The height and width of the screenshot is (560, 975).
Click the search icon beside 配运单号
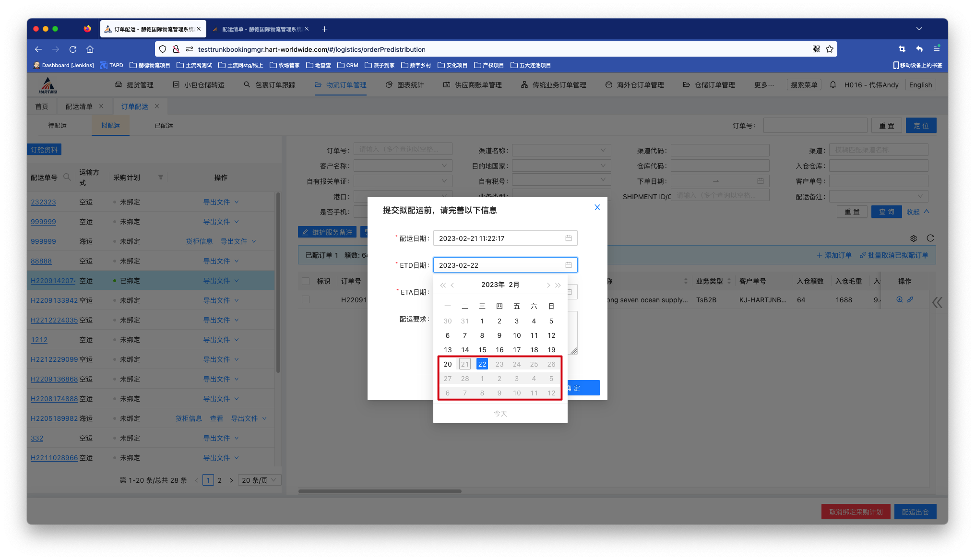[67, 178]
